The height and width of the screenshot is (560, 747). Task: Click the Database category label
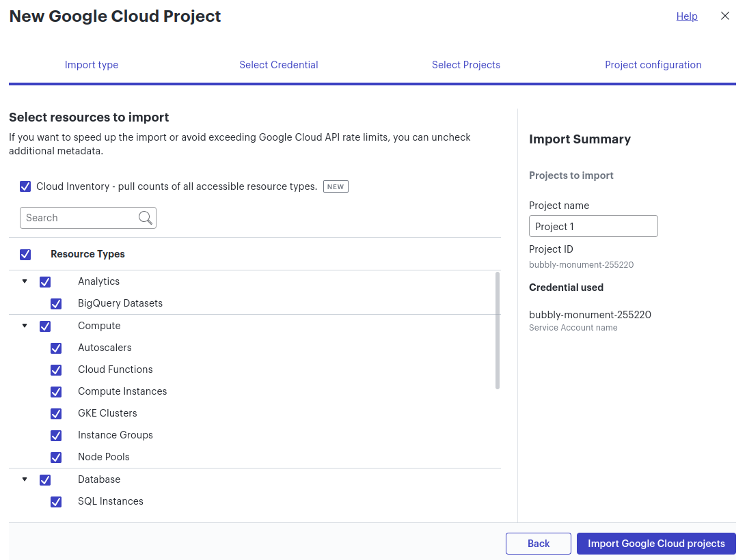[99, 479]
